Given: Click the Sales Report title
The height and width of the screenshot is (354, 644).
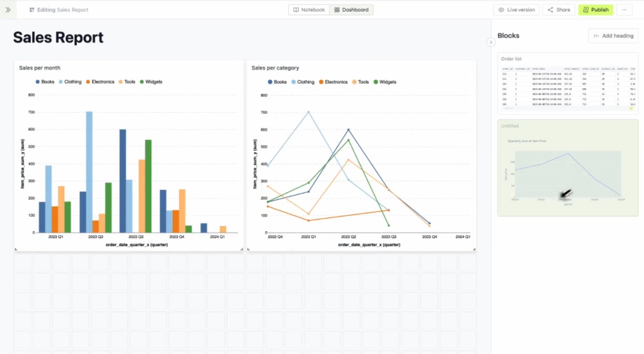Looking at the screenshot, I should click(x=58, y=37).
